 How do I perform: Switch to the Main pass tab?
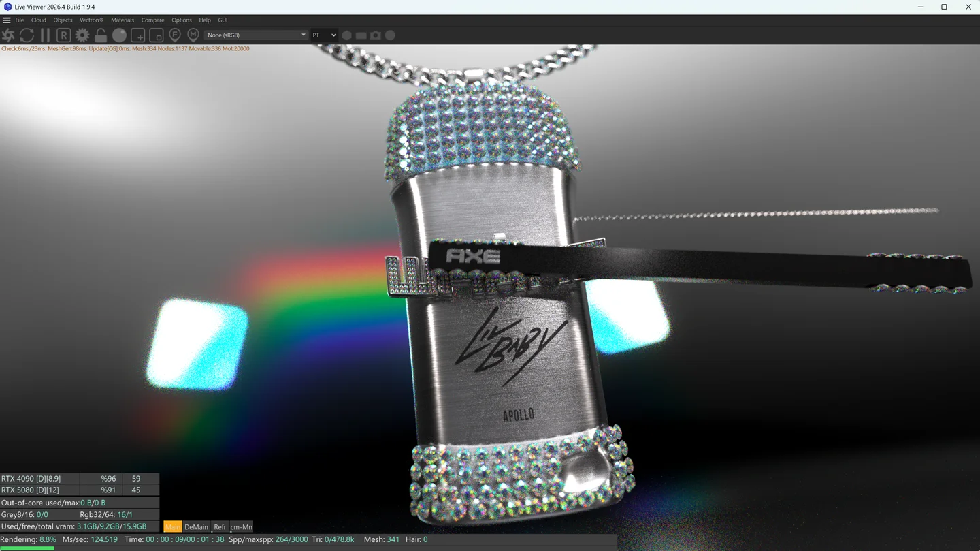(173, 526)
